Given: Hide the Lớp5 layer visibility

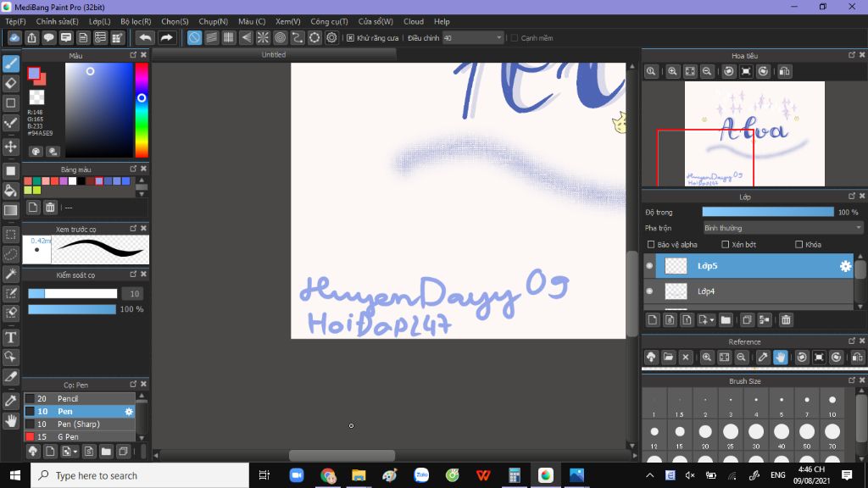Looking at the screenshot, I should pyautogui.click(x=649, y=266).
